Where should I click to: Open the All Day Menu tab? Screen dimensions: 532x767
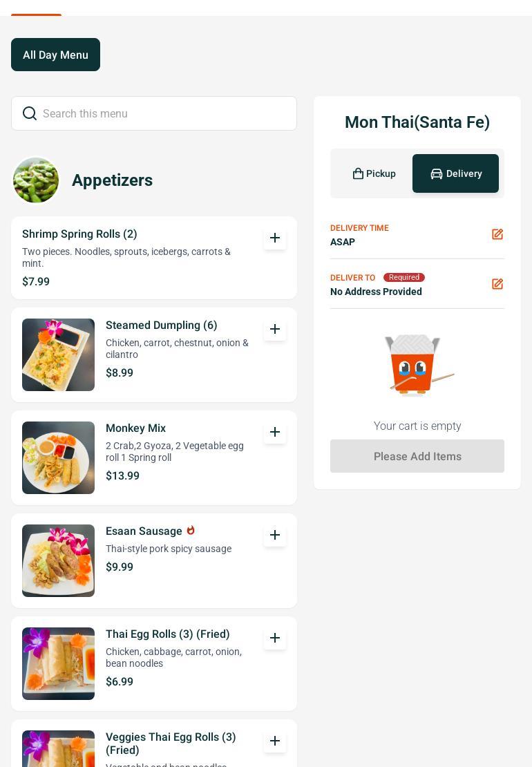pyautogui.click(x=56, y=55)
